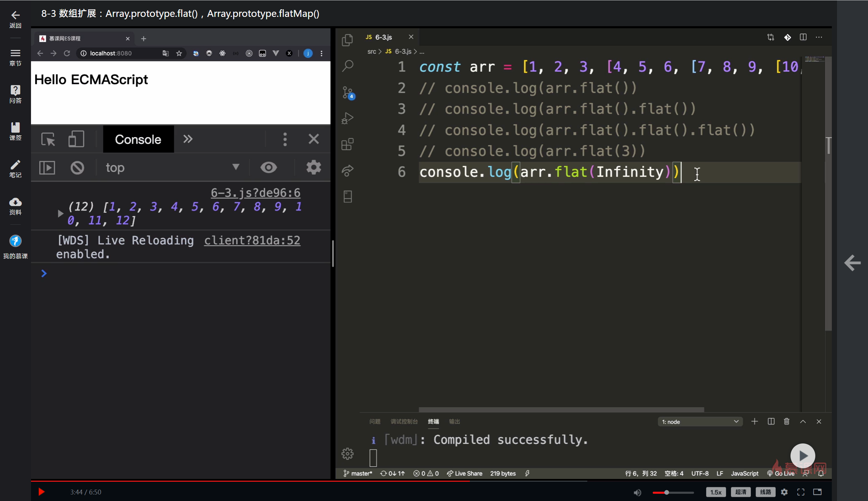This screenshot has width=868, height=501.
Task: Click the DevTools inspect element icon
Action: pyautogui.click(x=48, y=140)
